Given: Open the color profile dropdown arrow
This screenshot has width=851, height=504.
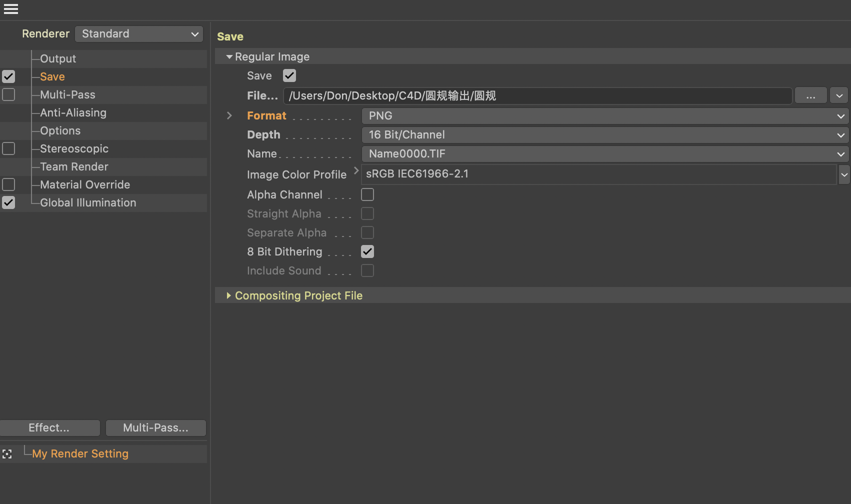Looking at the screenshot, I should click(844, 174).
